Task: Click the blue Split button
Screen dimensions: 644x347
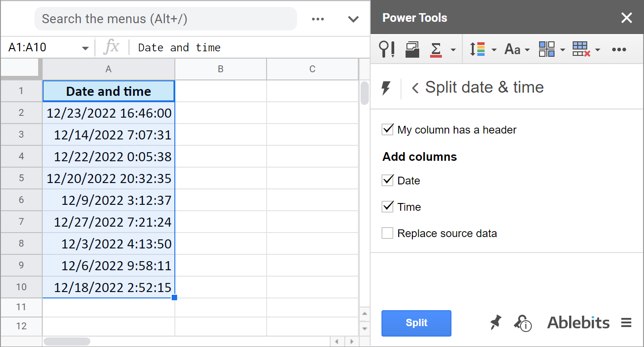Action: coord(416,323)
